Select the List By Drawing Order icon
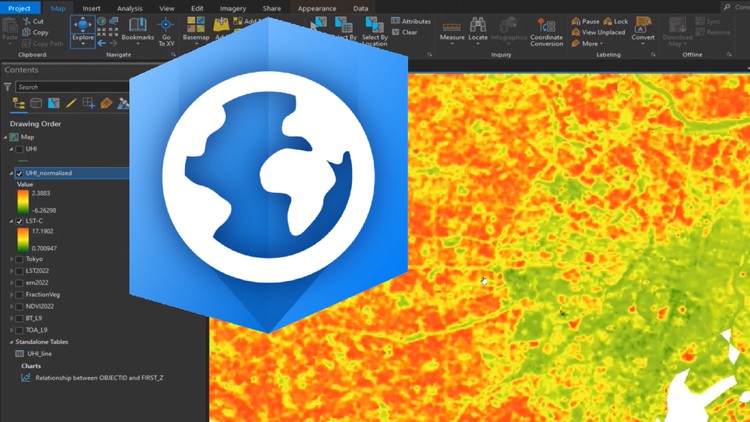 (19, 103)
